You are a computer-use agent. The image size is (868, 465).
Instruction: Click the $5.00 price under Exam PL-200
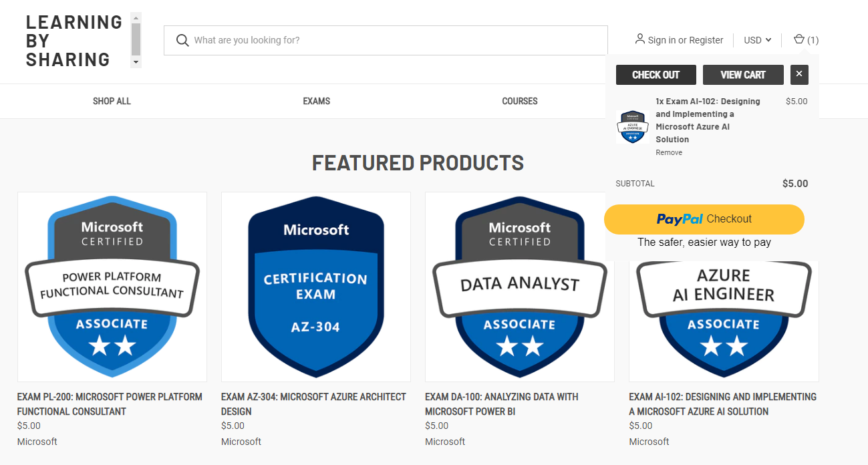tap(29, 426)
